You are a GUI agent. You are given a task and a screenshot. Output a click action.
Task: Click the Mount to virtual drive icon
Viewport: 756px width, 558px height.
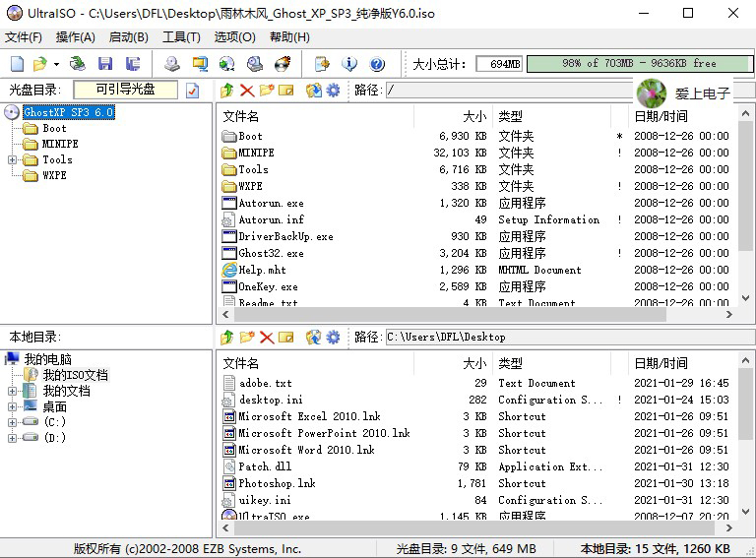(x=255, y=64)
